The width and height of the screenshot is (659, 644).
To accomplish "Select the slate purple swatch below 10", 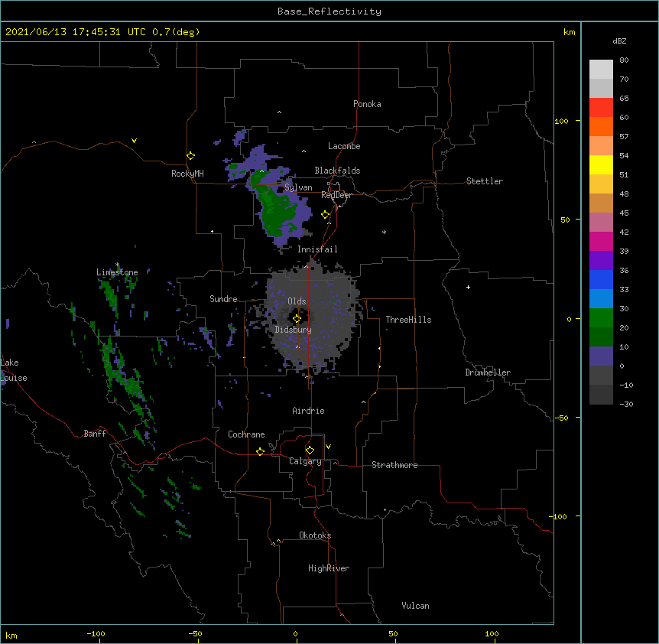I will 601,356.
